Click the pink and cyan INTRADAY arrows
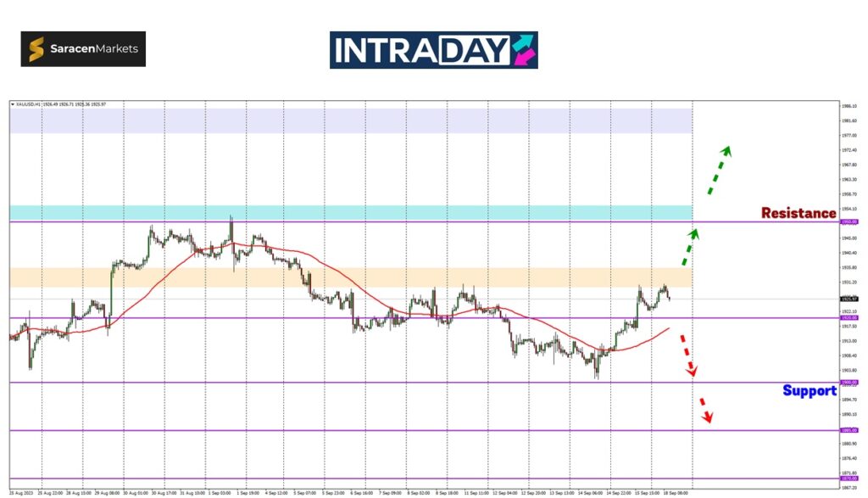 [x=524, y=50]
